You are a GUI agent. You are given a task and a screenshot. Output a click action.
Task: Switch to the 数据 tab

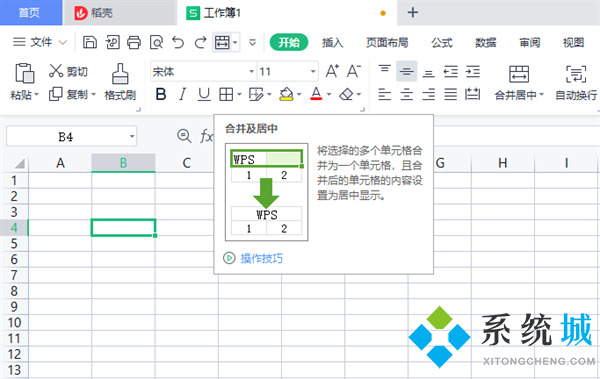(x=486, y=42)
